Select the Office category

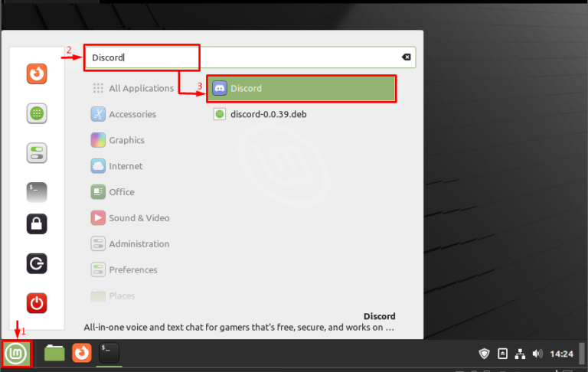click(113, 192)
